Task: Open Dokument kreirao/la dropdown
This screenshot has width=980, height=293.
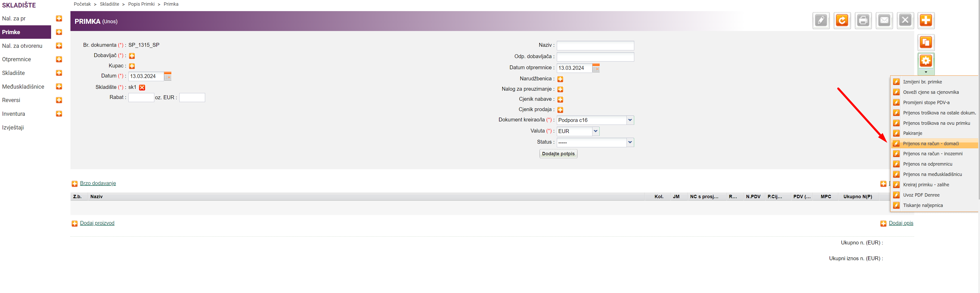Action: point(630,120)
